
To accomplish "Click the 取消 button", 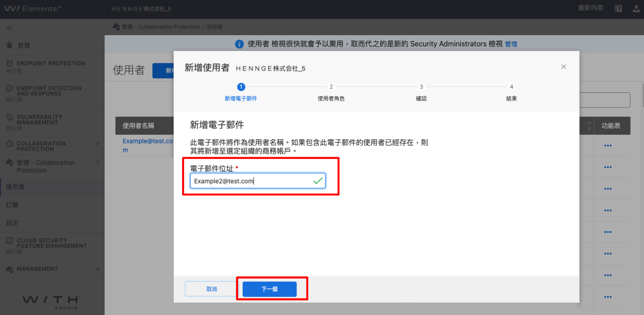I will [x=212, y=289].
